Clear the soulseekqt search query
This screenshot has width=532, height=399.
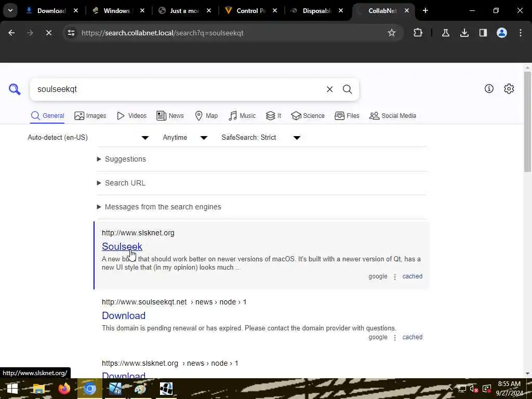[329, 89]
